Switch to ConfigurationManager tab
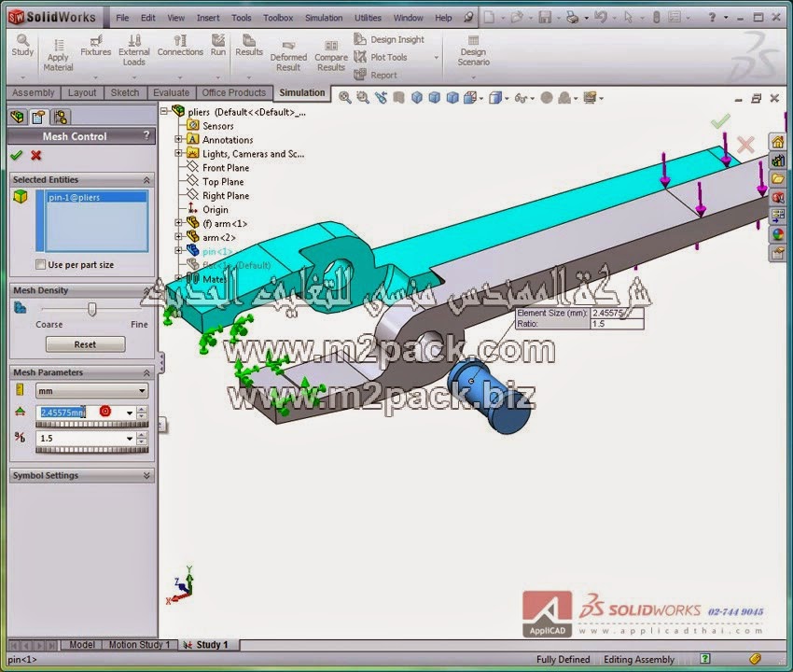The height and width of the screenshot is (672, 793). coord(61,117)
